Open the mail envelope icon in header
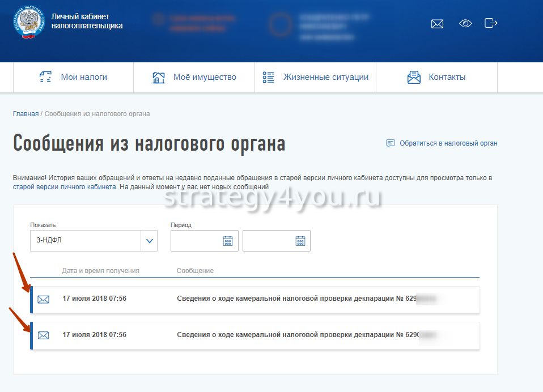This screenshot has height=392, width=543. [x=437, y=24]
